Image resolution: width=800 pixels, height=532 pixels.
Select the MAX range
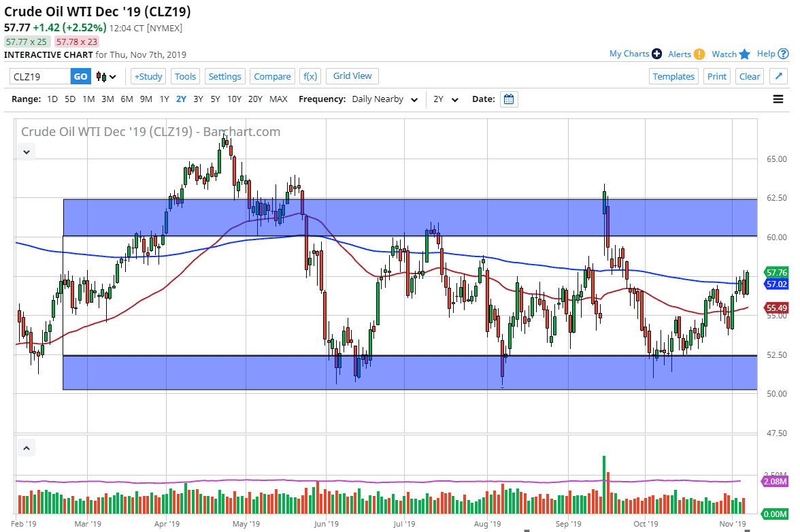278,99
